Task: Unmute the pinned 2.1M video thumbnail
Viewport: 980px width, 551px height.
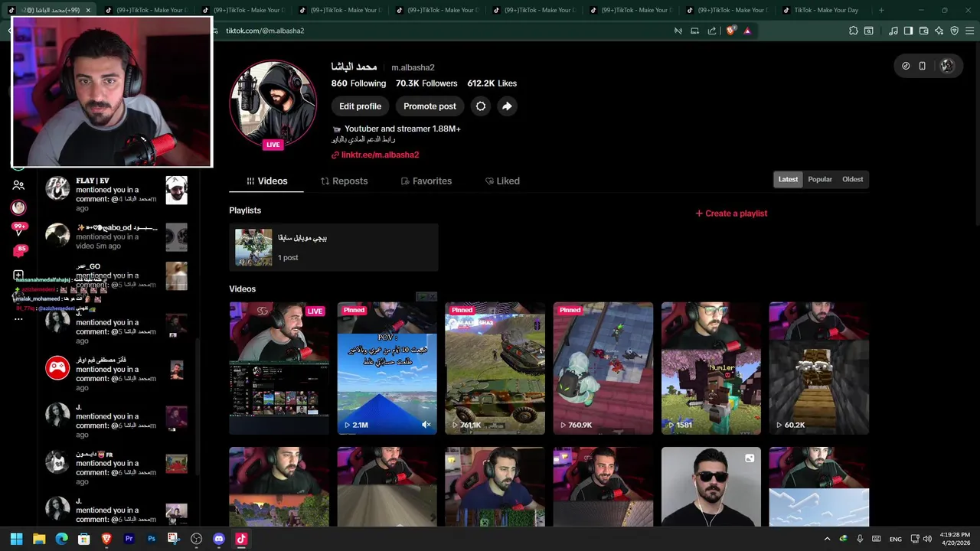Action: click(x=426, y=425)
